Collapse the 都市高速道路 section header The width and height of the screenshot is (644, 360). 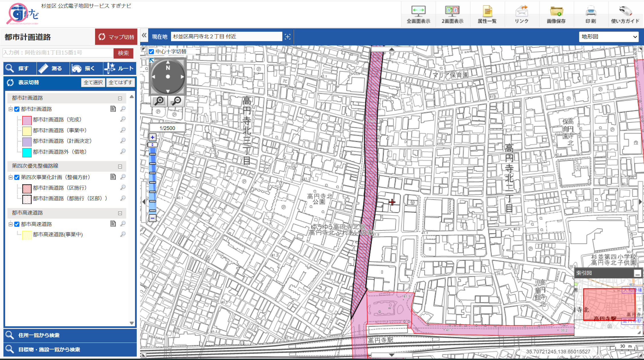point(120,213)
